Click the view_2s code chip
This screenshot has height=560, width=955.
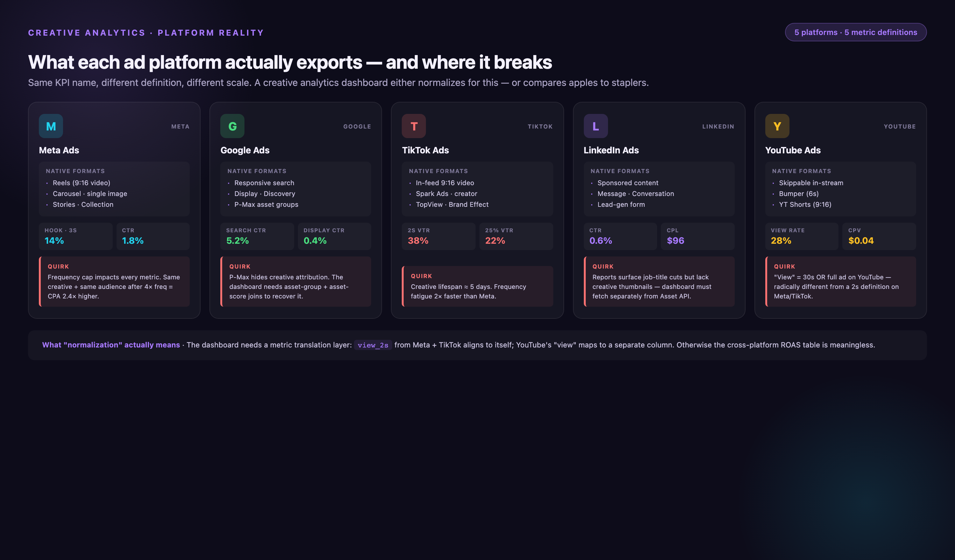(x=373, y=345)
